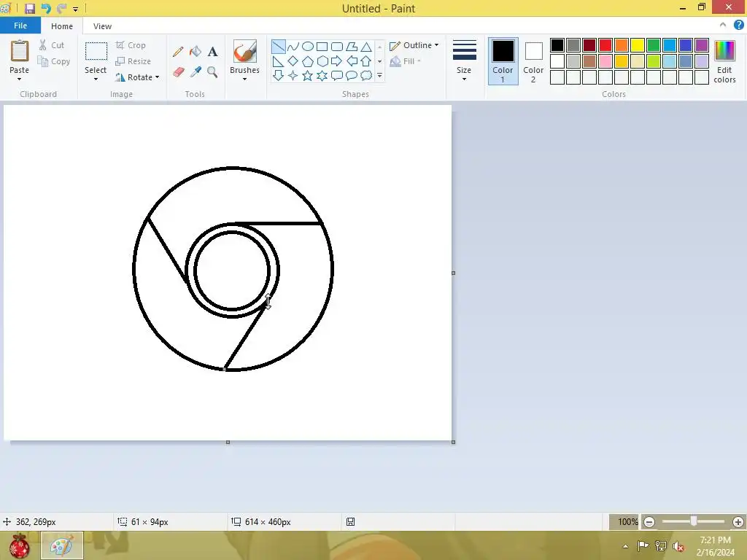Viewport: 747px width, 560px height.
Task: Choose the Down arrow shape
Action: coord(279,75)
